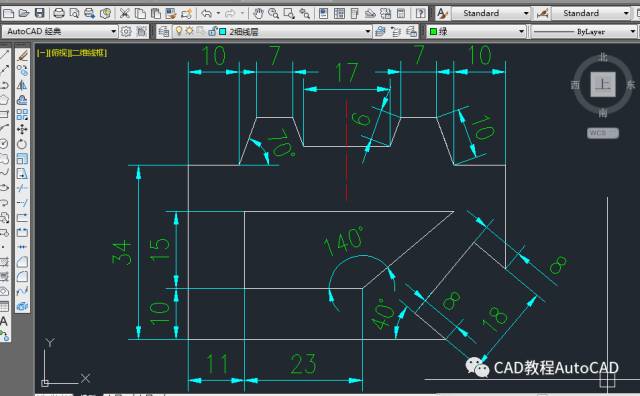Activate Match Properties tool
Image resolution: width=640 pixels, height=396 pixels.
click(171, 13)
